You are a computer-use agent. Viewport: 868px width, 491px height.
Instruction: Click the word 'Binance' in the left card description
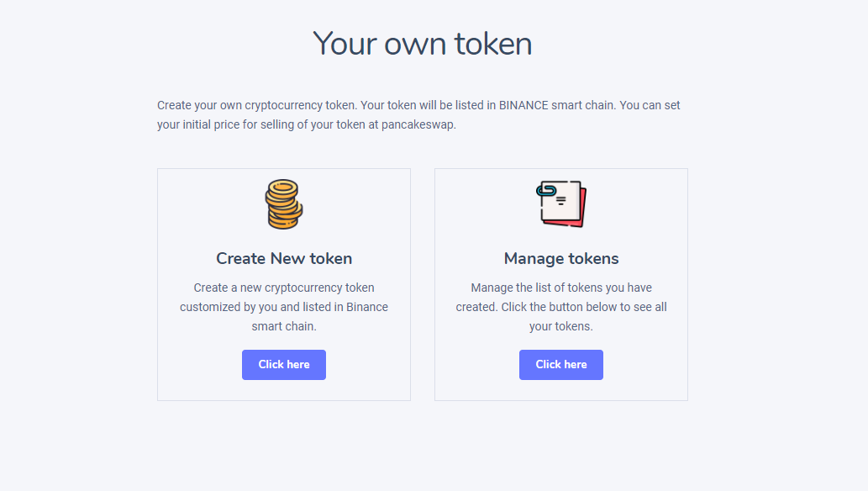pyautogui.click(x=368, y=307)
